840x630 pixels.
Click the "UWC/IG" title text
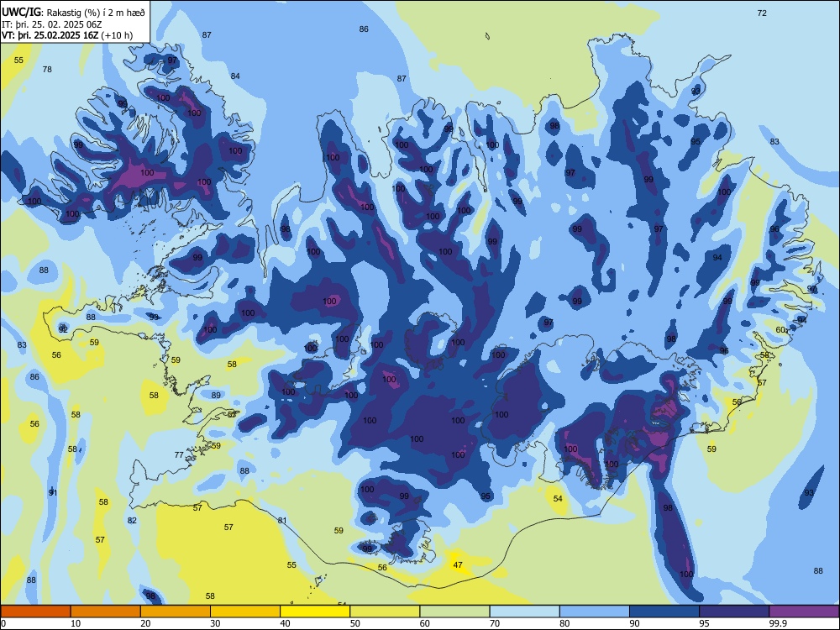[x=22, y=11]
